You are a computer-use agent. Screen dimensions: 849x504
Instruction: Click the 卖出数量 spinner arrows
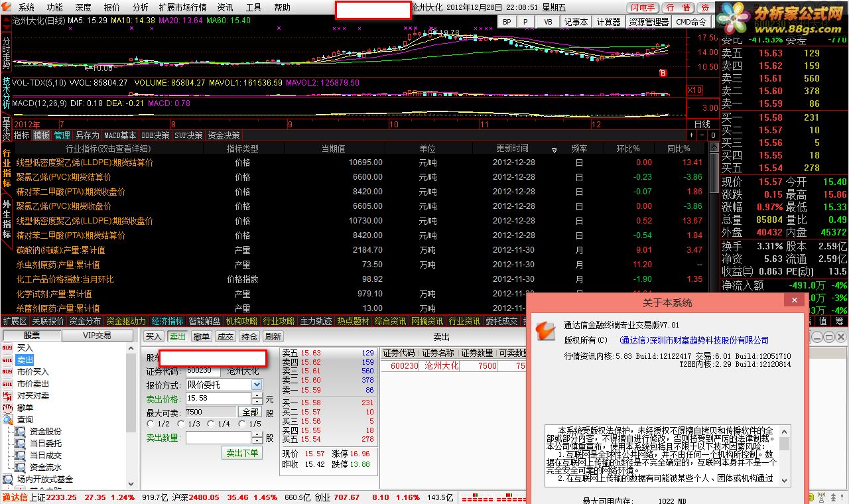(257, 438)
